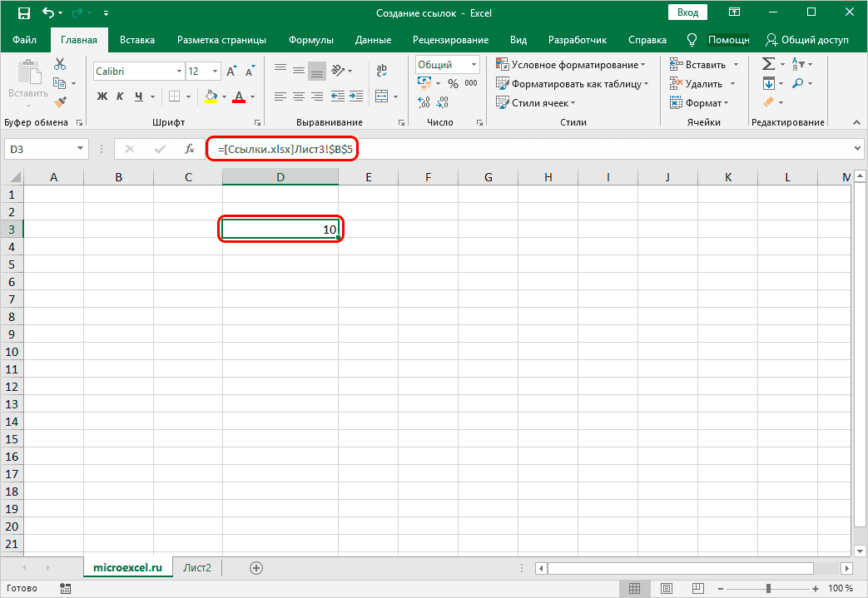Image resolution: width=868 pixels, height=598 pixels.
Task: Switch to Page Layout view in status bar
Action: pyautogui.click(x=662, y=589)
